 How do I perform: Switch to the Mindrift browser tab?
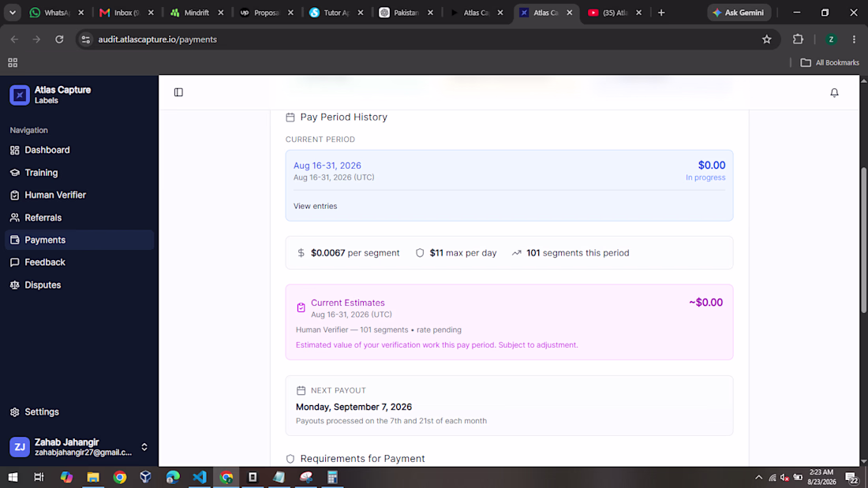pos(196,13)
